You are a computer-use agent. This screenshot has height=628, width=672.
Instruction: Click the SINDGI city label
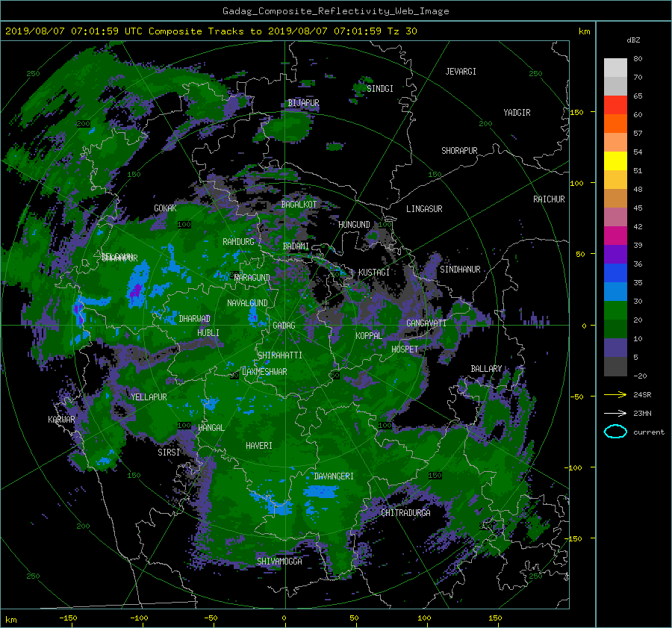[380, 89]
